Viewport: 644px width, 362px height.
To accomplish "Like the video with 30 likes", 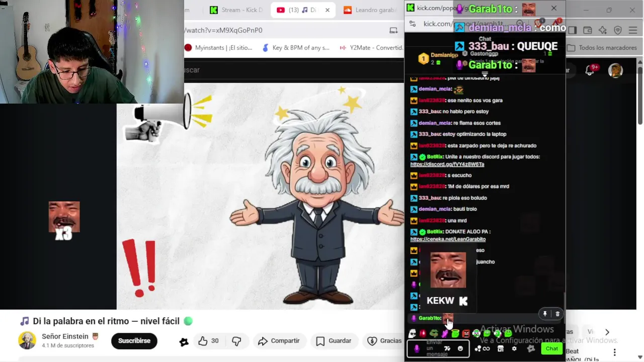I will [x=208, y=341].
